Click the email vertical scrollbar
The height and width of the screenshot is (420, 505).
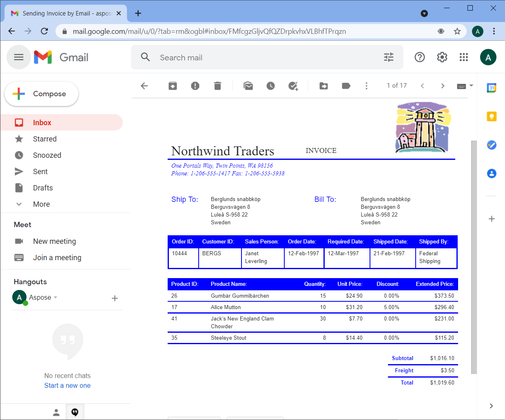point(474,257)
